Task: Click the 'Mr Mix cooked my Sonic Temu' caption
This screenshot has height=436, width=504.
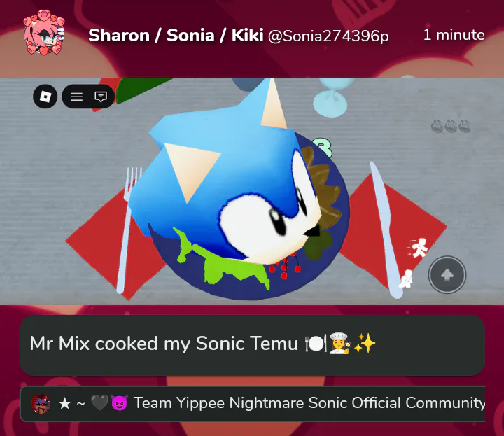Action: click(164, 344)
